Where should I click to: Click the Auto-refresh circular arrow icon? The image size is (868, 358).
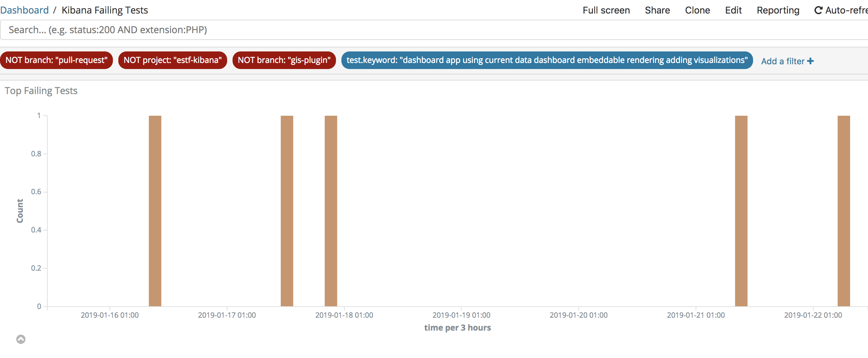(818, 10)
